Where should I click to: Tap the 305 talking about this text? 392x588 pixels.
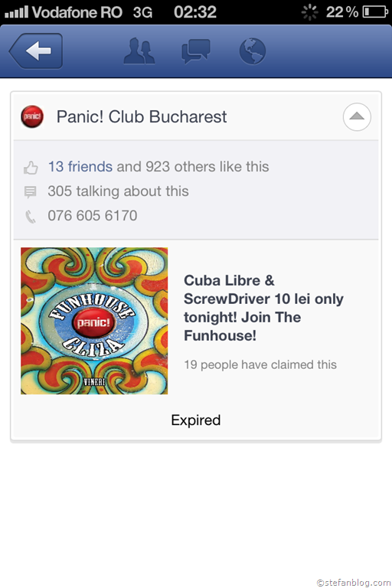point(118,191)
